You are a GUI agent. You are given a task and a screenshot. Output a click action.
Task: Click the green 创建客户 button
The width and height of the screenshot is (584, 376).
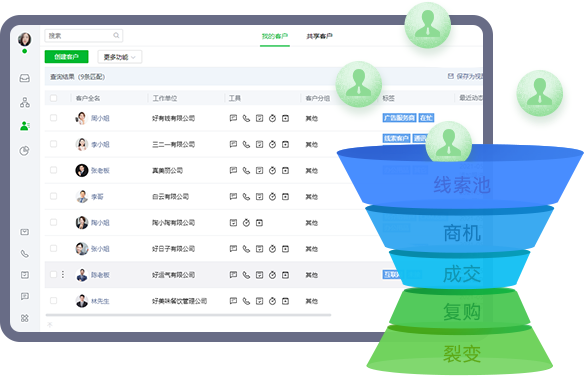click(x=66, y=57)
